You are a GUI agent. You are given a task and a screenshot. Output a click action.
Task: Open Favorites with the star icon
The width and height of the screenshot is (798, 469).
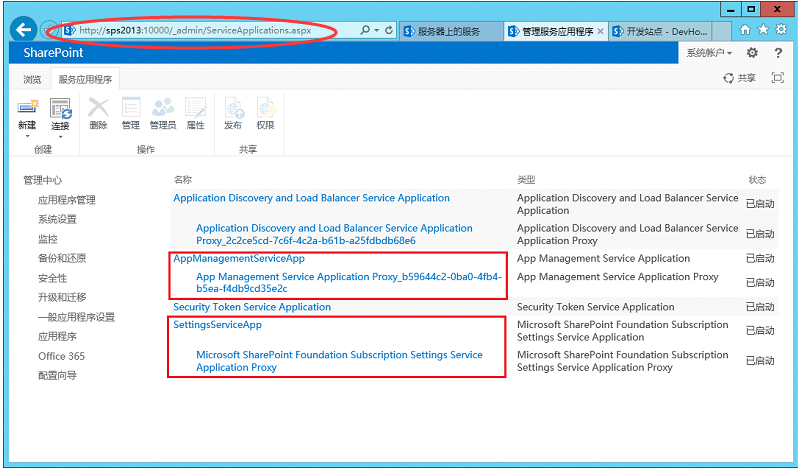coord(763,30)
